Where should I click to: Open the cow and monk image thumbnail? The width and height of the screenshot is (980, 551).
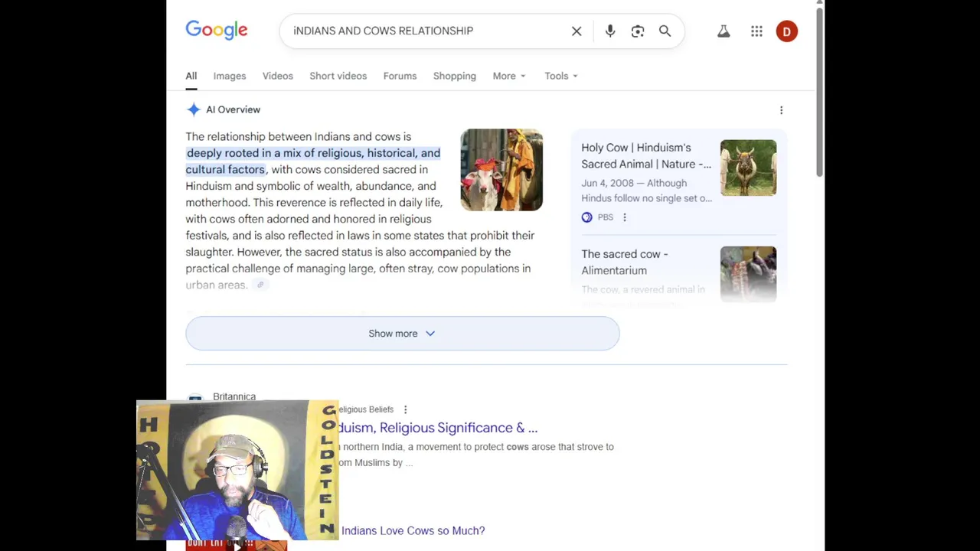[501, 170]
